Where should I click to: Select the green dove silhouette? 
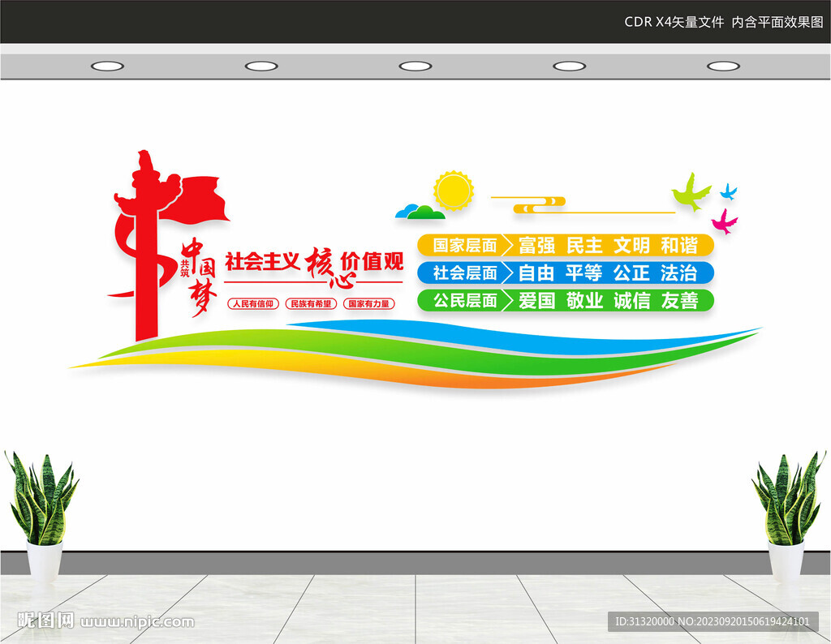[691, 192]
